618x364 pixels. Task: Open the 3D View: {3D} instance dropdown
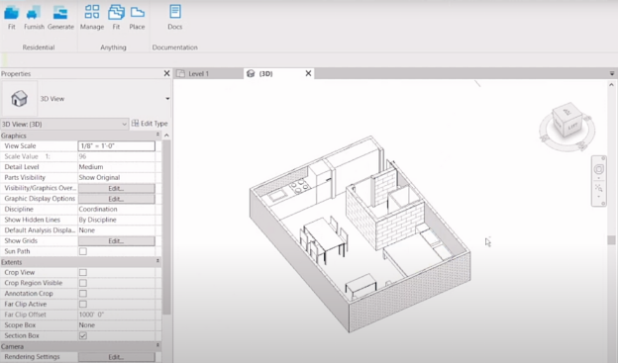pos(124,124)
